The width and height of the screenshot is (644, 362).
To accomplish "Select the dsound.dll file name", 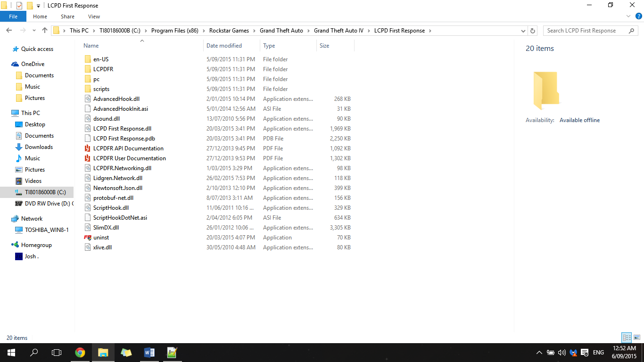I will pos(107,119).
